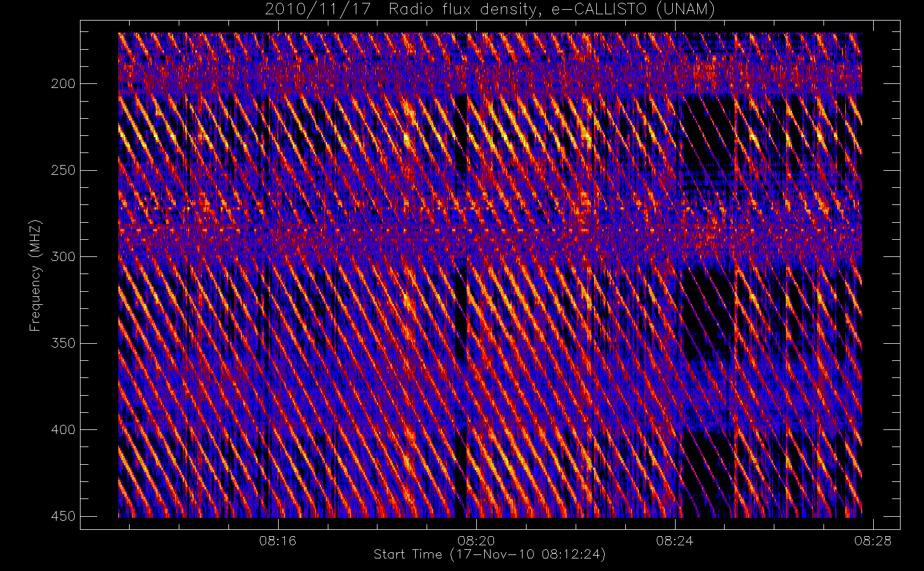Click the 08:28 time tick label
This screenshot has width=924, height=571.
[x=873, y=540]
